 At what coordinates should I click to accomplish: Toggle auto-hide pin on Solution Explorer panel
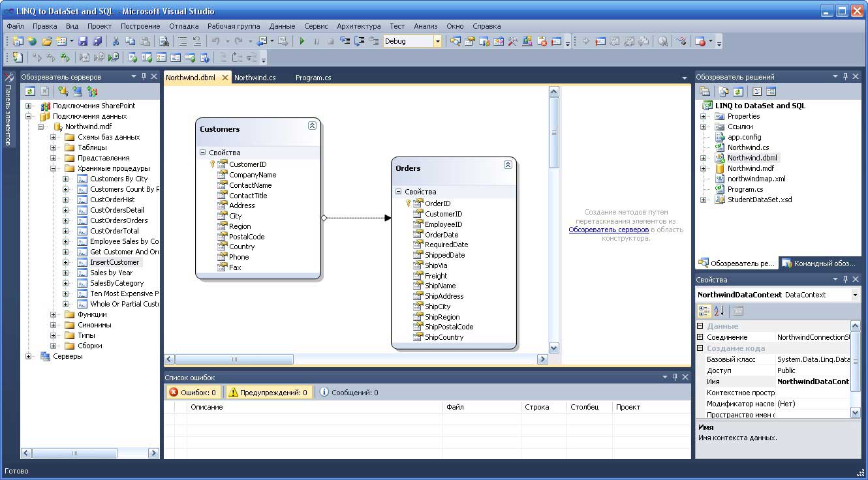pos(845,76)
